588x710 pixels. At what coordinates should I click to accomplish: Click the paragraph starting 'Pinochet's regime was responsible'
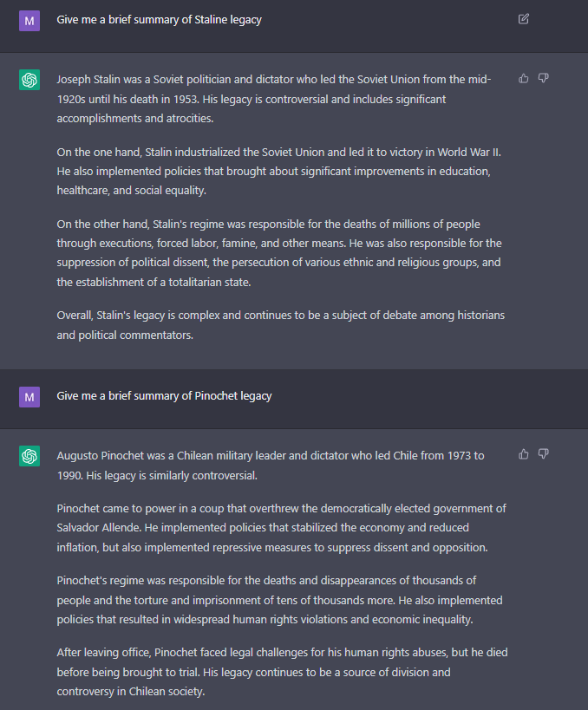coord(279,600)
